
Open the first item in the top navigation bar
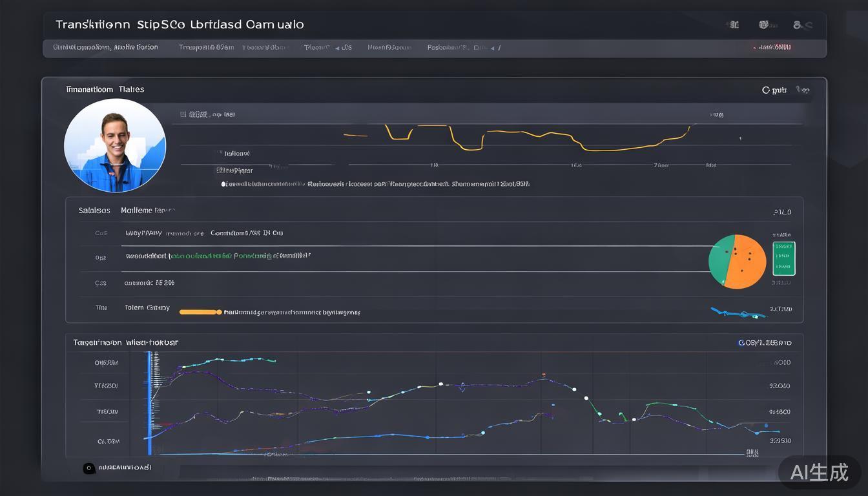(105, 47)
